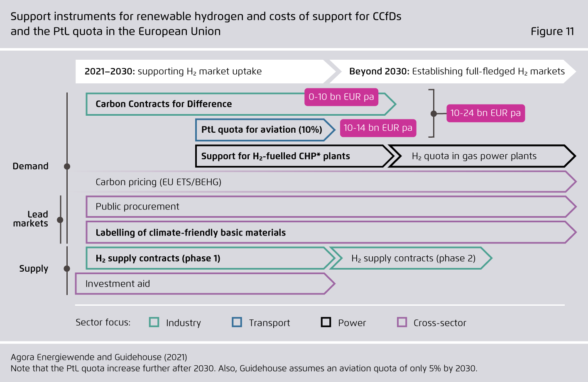Select the 10-14 bn EUR pa label
This screenshot has height=382, width=588.
pyautogui.click(x=378, y=128)
